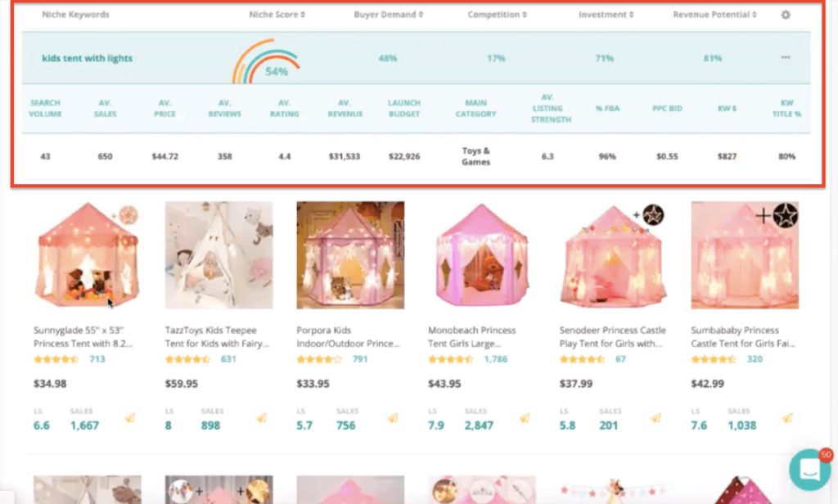Click the rocket icon under Porpora tent
Screen dimensions: 838x504
click(x=393, y=418)
